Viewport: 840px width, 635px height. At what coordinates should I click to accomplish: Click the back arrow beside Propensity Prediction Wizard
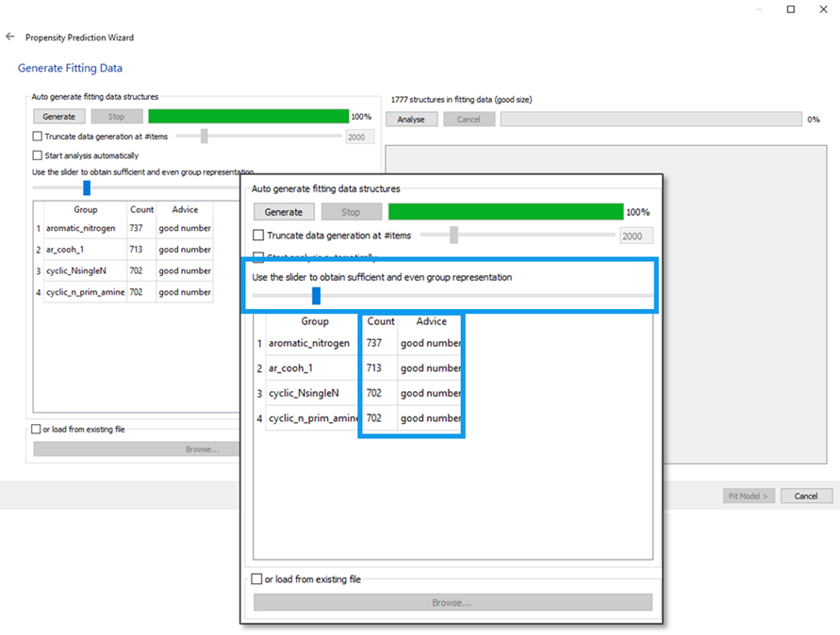click(10, 37)
